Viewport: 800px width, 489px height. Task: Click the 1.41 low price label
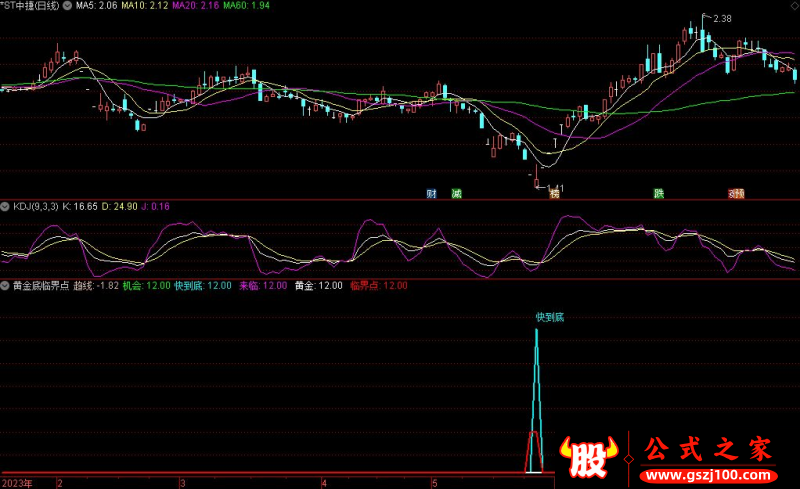tap(555, 188)
